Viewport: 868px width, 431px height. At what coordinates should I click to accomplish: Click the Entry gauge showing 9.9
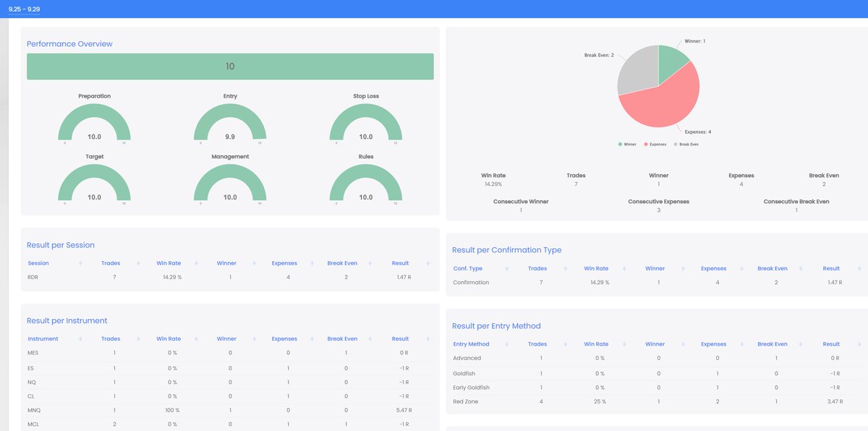coord(230,121)
